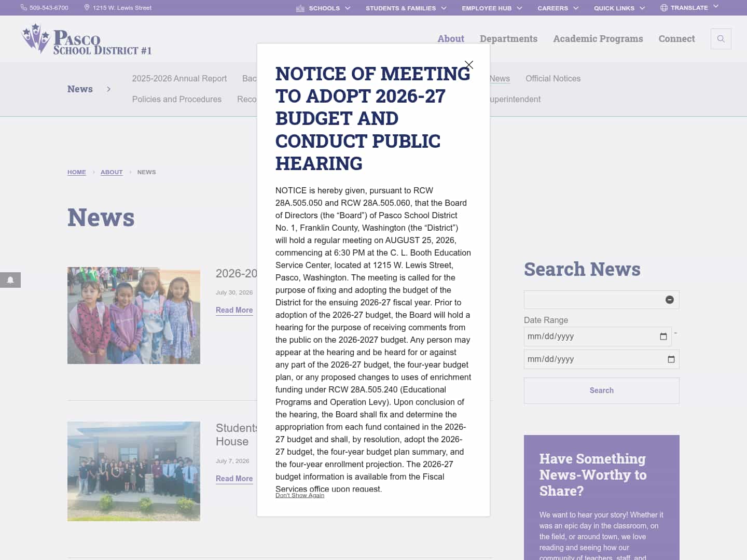The image size is (747, 560).
Task: Expand the Employee Hub chevron
Action: [519, 8]
